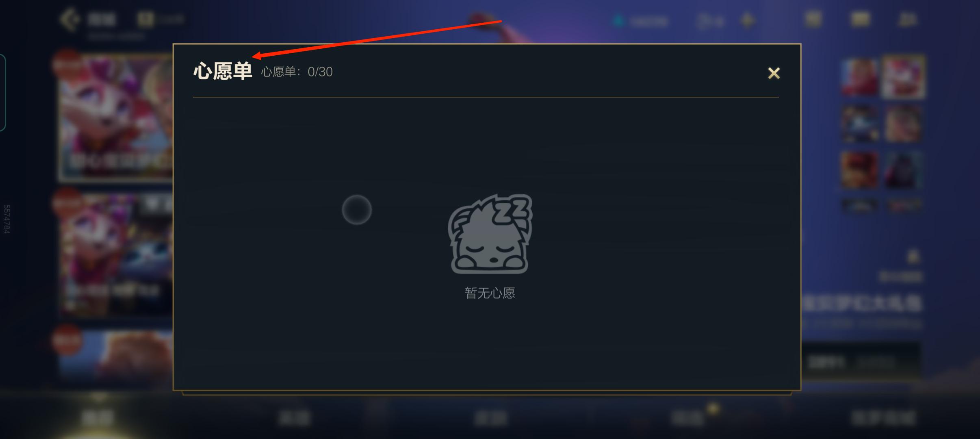The height and width of the screenshot is (439, 980).
Task: Click the plus icon beside currency balance
Action: click(747, 20)
